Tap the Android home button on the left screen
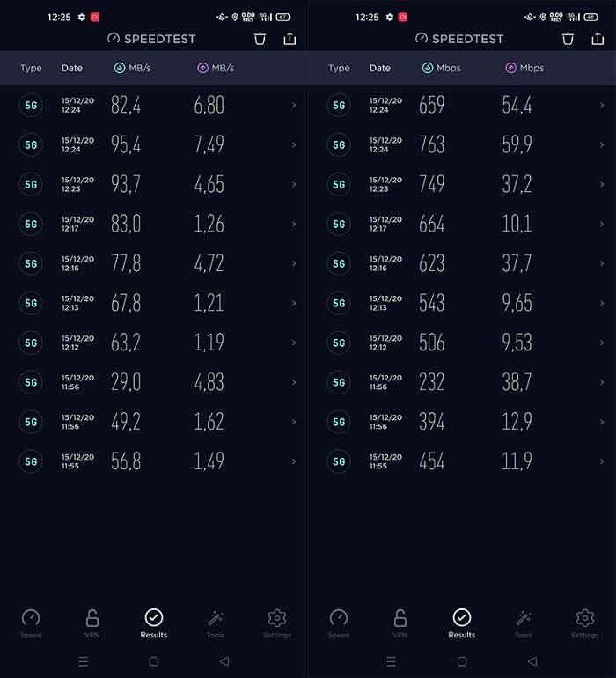This screenshot has width=616, height=678. click(x=154, y=661)
